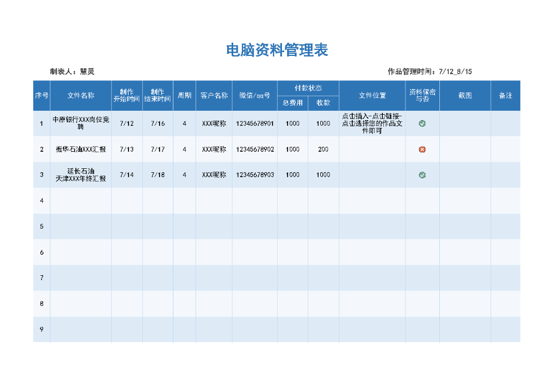This screenshot has width=554, height=392.
Task: Click row number 5 in 序号 column
Action: 42,226
